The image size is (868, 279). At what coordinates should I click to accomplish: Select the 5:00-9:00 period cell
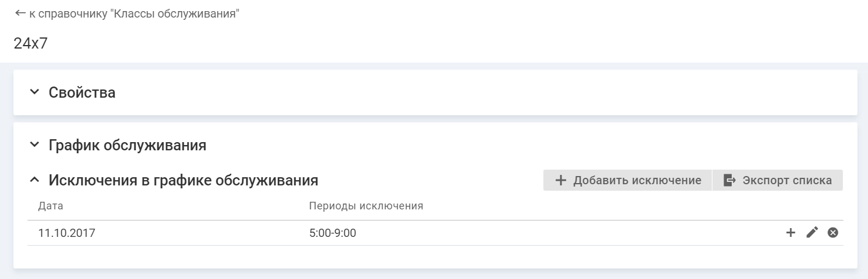coord(332,233)
